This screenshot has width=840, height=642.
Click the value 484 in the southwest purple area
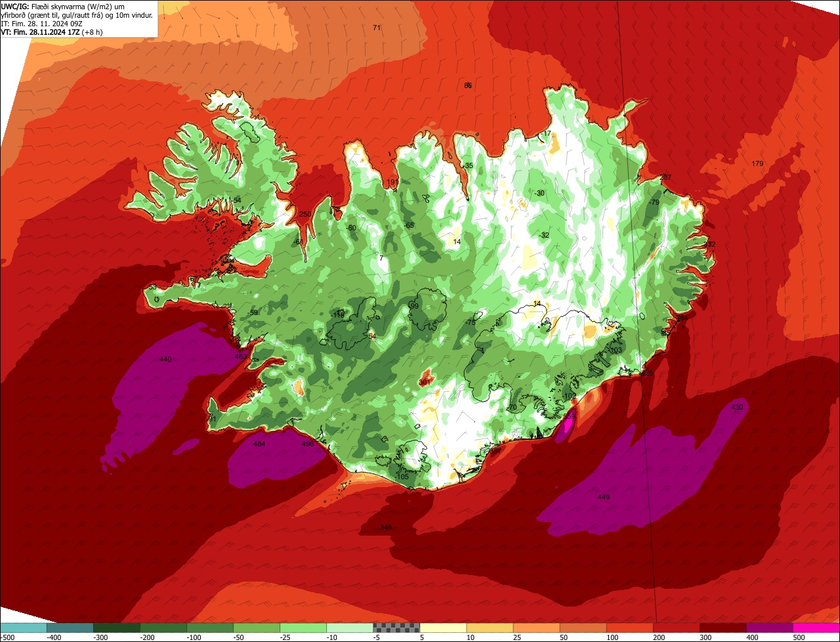(x=259, y=444)
